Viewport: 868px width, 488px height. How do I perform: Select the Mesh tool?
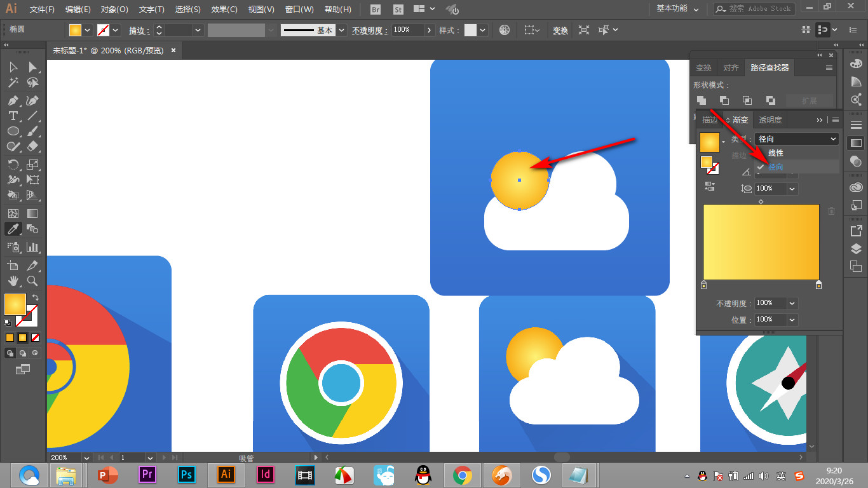click(x=13, y=213)
